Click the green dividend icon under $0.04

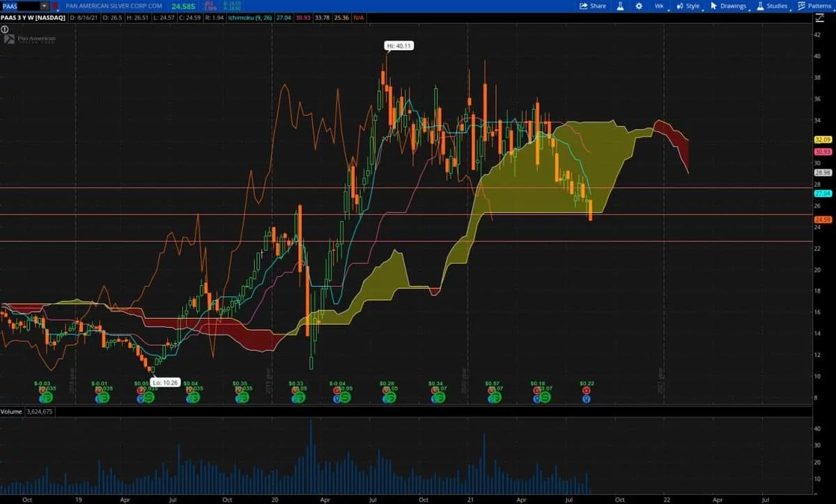[194, 397]
